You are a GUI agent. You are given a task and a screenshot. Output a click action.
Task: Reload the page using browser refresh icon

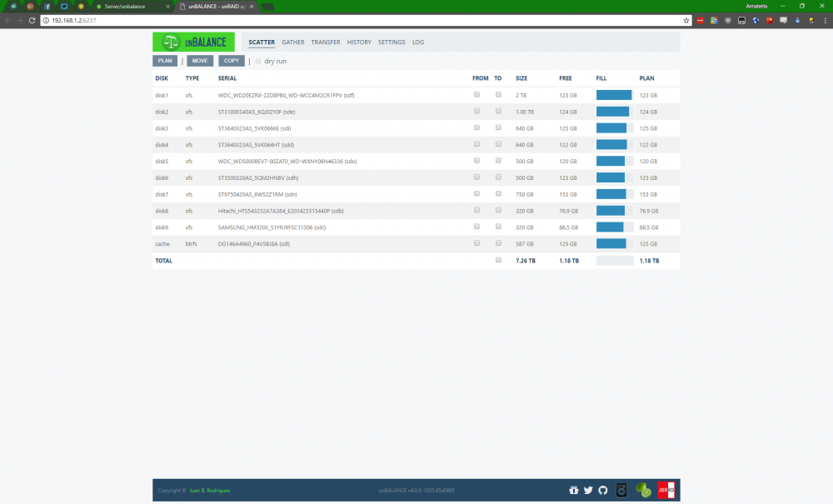[32, 20]
